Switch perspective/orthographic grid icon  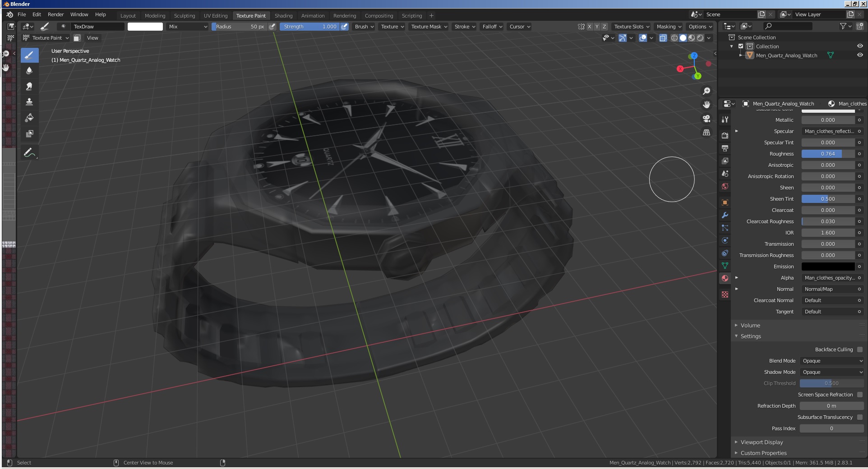point(706,133)
